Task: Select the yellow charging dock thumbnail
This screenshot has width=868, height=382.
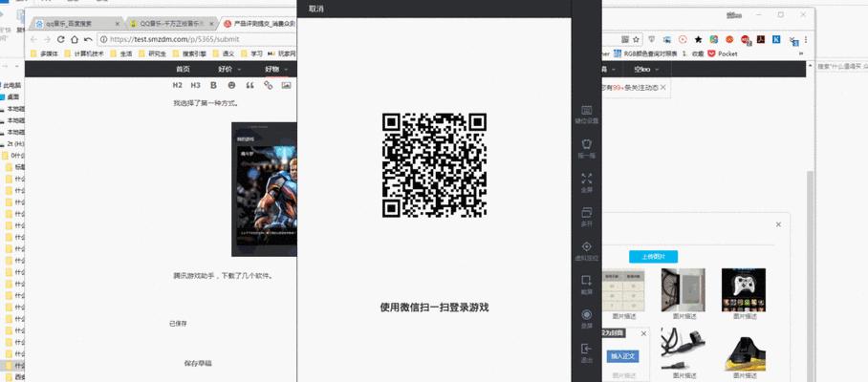Action: 744,351
